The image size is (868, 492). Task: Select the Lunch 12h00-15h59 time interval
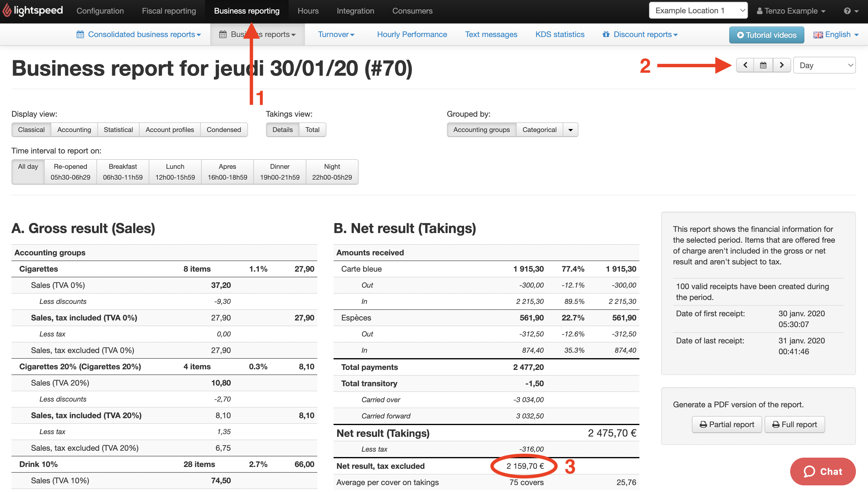[175, 172]
